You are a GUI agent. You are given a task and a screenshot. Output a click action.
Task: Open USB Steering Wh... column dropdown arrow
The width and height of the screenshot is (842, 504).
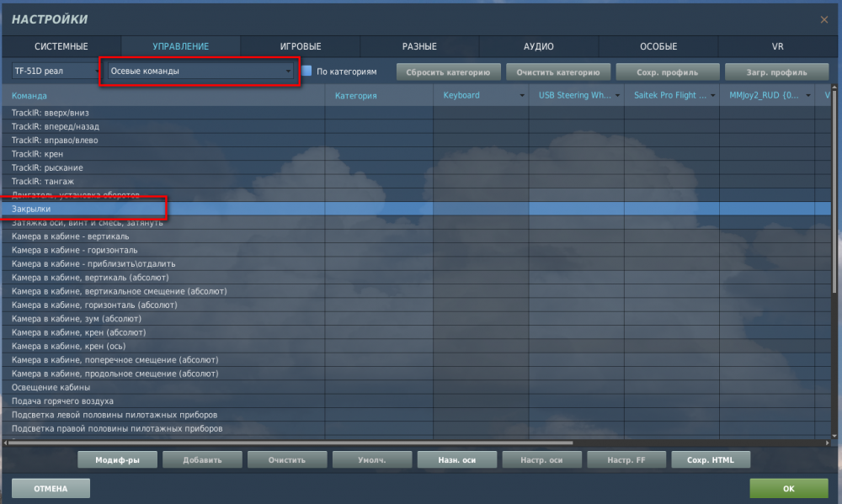[x=617, y=96]
